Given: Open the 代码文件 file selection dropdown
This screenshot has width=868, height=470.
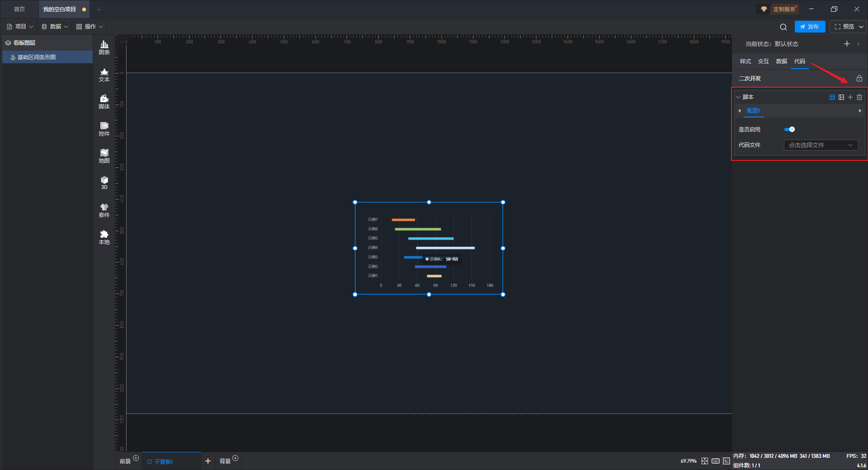Looking at the screenshot, I should (821, 145).
